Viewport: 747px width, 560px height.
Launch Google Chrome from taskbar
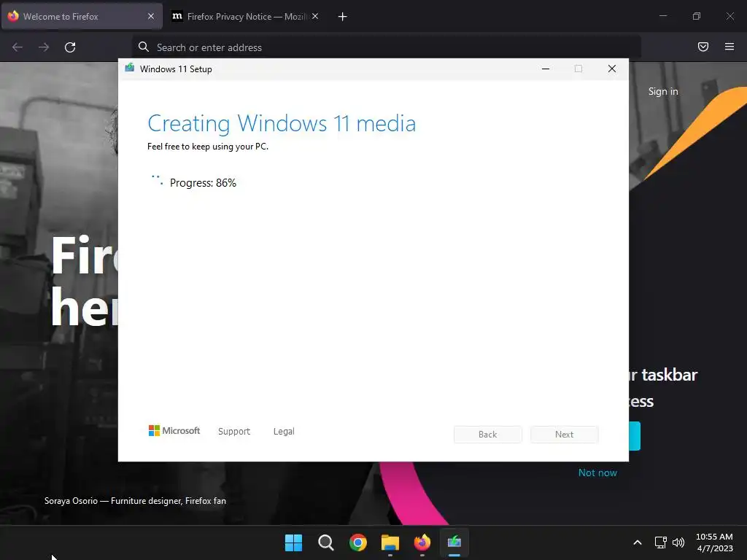[357, 542]
